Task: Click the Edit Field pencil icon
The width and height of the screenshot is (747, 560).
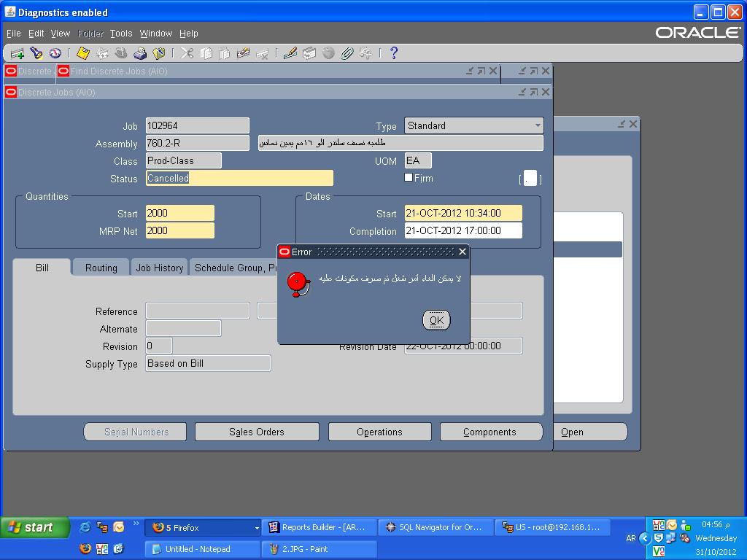Action: (290, 53)
